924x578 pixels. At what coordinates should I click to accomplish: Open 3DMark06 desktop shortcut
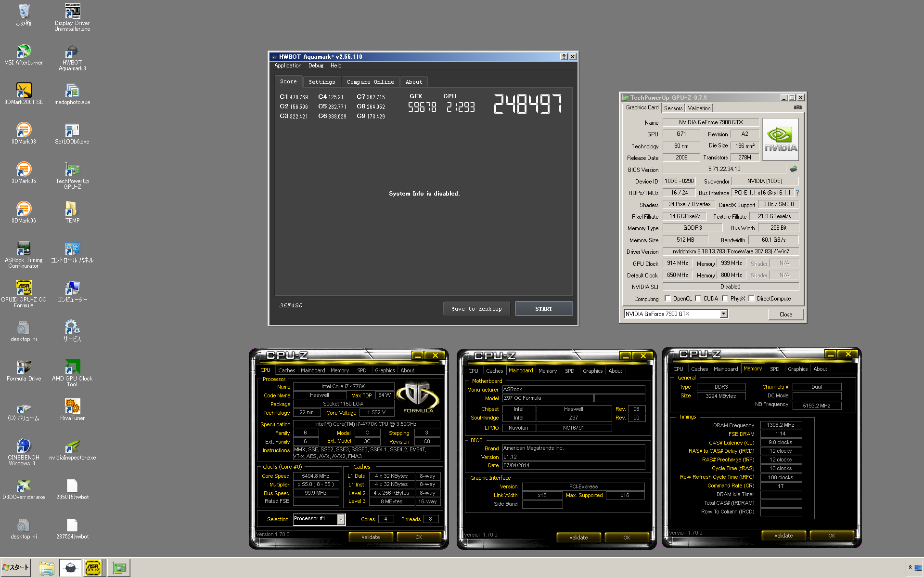tap(24, 212)
